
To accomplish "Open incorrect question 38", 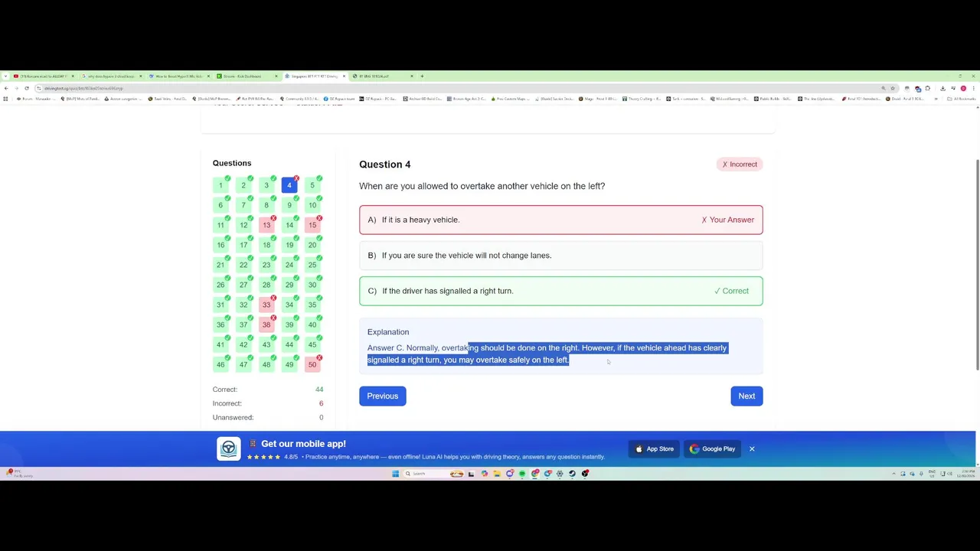I will pyautogui.click(x=266, y=324).
